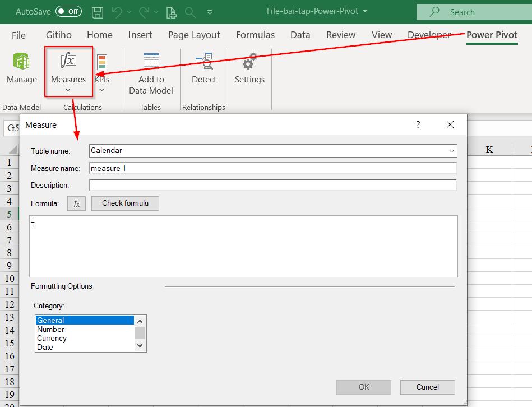Image resolution: width=532 pixels, height=407 pixels.
Task: Open the Page Layout tab
Action: (194, 35)
